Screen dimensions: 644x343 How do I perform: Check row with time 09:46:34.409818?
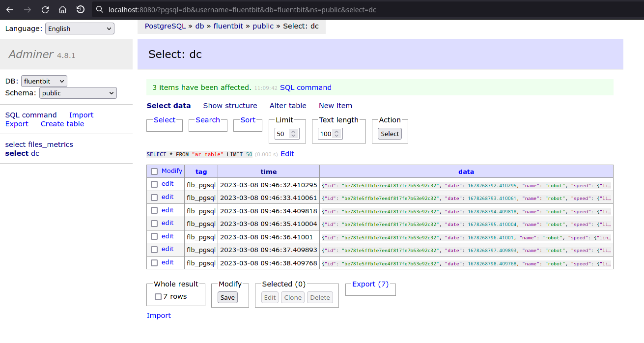(154, 211)
